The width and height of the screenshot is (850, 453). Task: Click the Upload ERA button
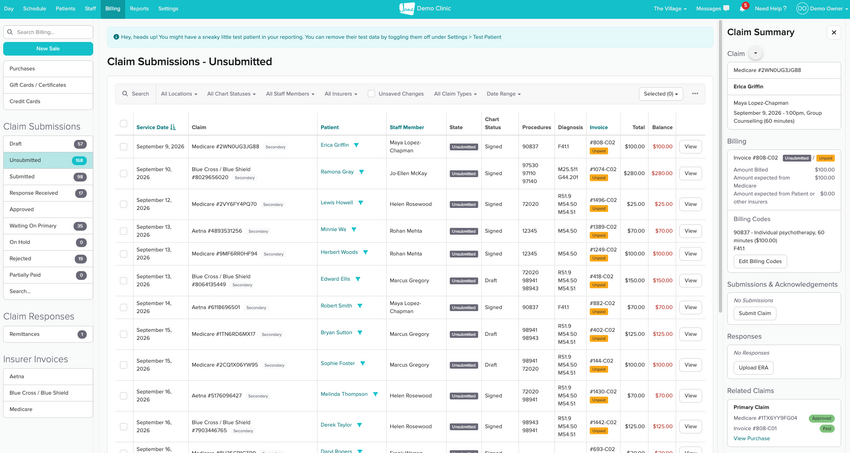click(x=753, y=367)
